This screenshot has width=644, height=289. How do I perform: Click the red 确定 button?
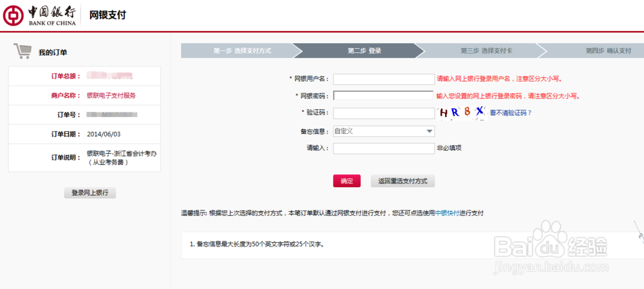[x=346, y=181]
